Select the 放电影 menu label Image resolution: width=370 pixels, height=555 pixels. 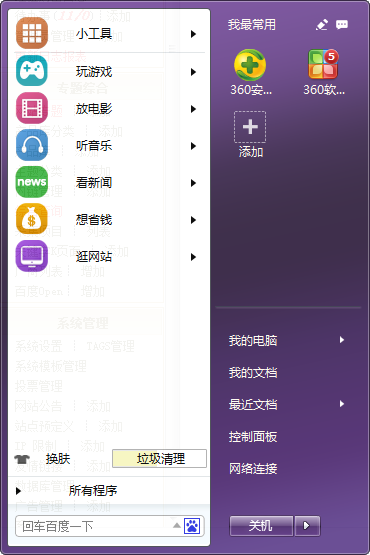(94, 109)
